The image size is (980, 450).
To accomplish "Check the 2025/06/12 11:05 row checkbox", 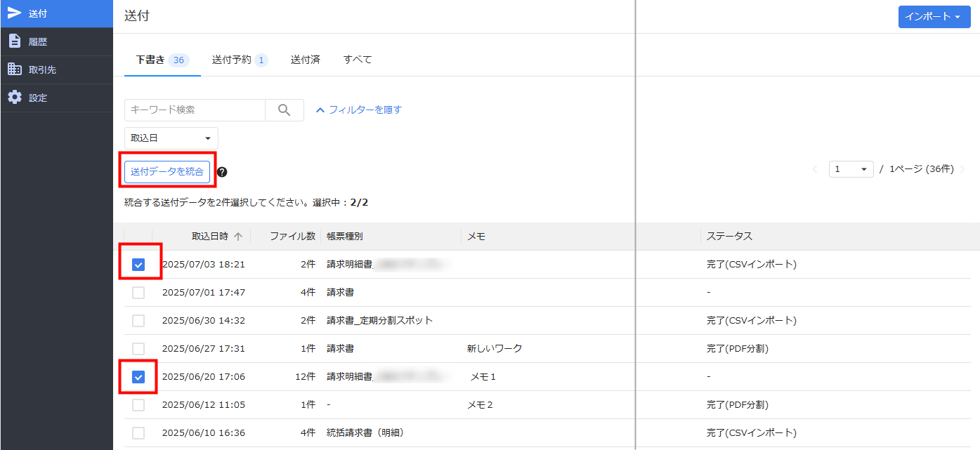I will (x=138, y=405).
